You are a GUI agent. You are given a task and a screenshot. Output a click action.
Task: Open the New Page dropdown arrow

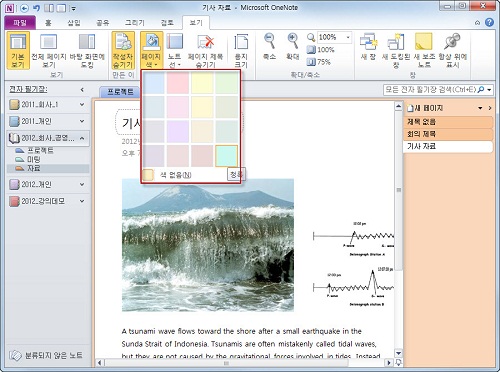pos(480,108)
